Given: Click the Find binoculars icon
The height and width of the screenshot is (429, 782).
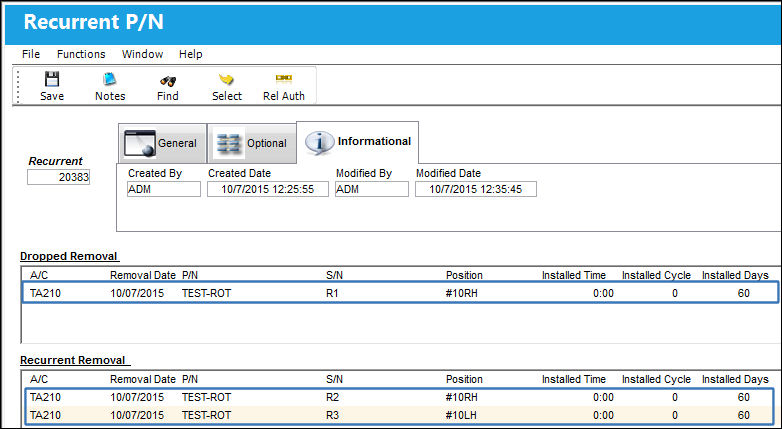Looking at the screenshot, I should click(168, 80).
